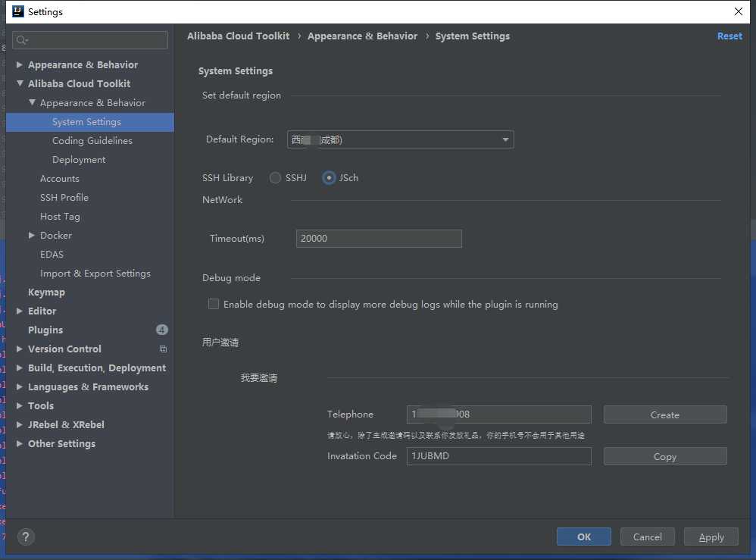Click Alibaba Cloud Toolkit in the breadcrumb
This screenshot has width=756, height=560.
(238, 36)
